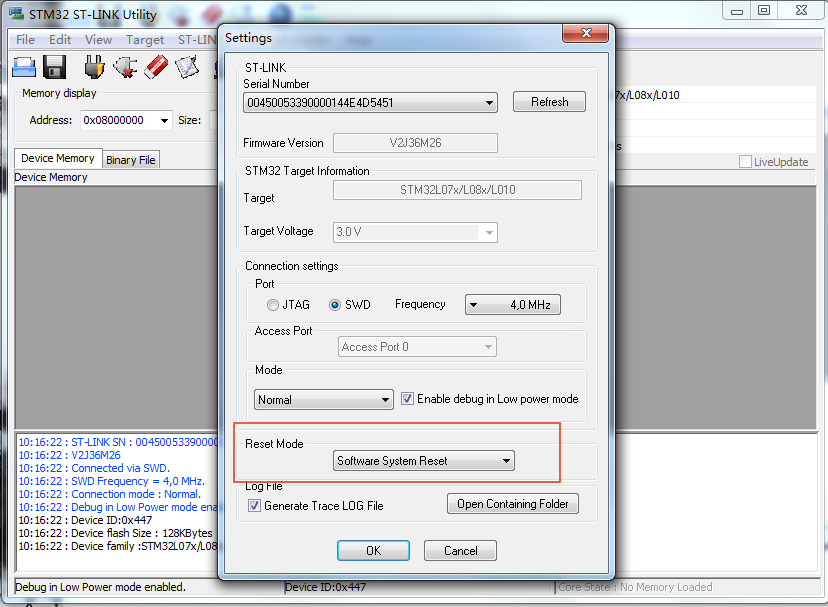This screenshot has width=828, height=607.
Task: Connect to the target via the plug icon
Action: (93, 66)
